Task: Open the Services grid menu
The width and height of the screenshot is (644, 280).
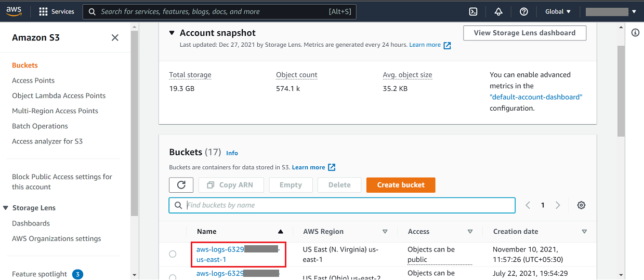Action: tap(57, 11)
